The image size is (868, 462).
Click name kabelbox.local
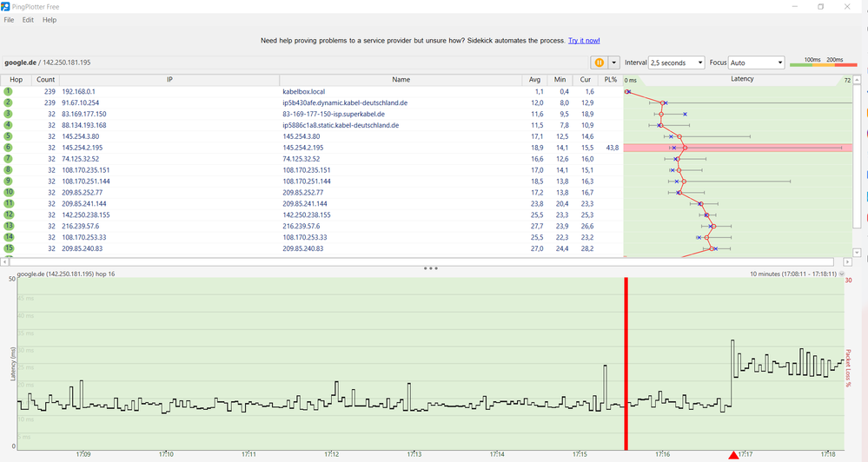304,92
